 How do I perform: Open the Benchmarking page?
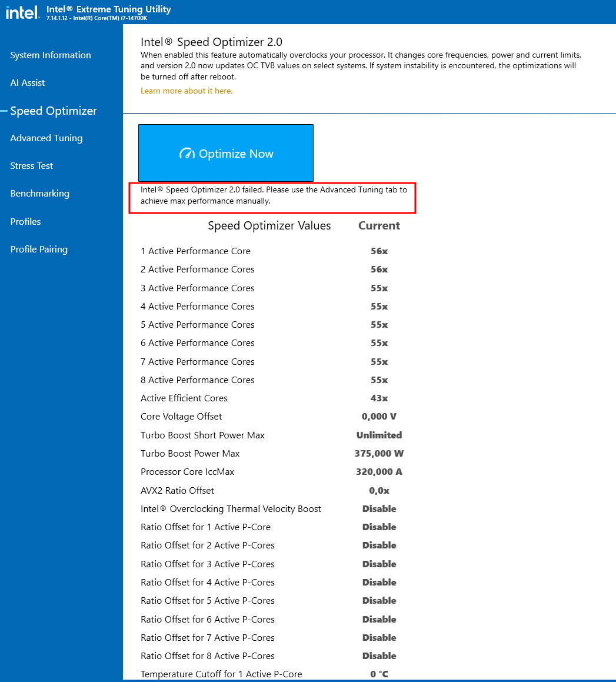[40, 194]
